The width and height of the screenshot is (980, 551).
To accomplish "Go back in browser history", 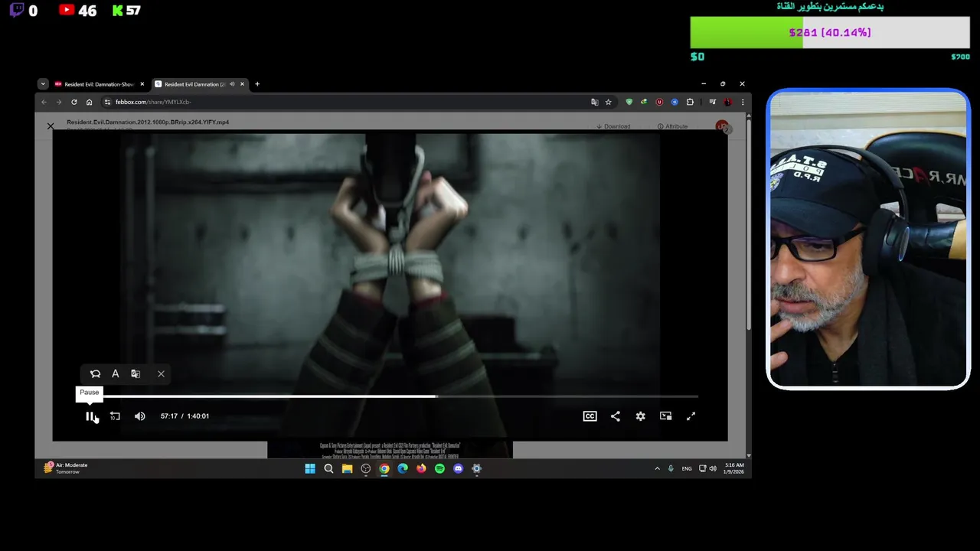I will (x=44, y=102).
